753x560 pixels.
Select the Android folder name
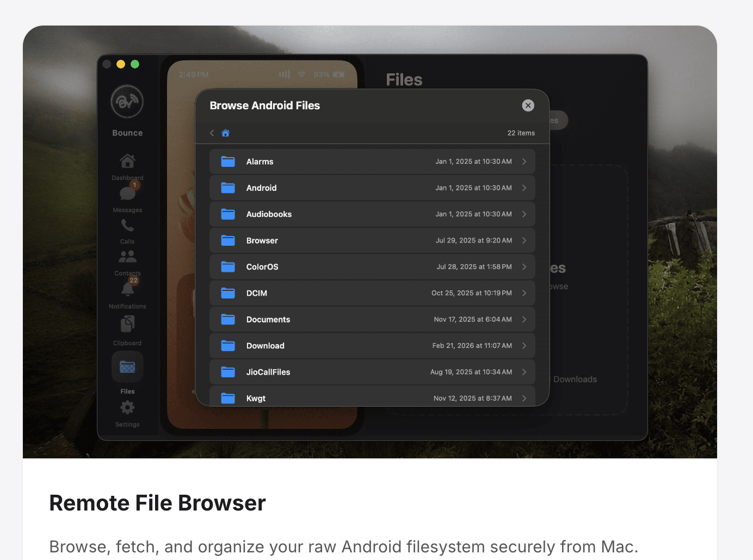pos(261,188)
